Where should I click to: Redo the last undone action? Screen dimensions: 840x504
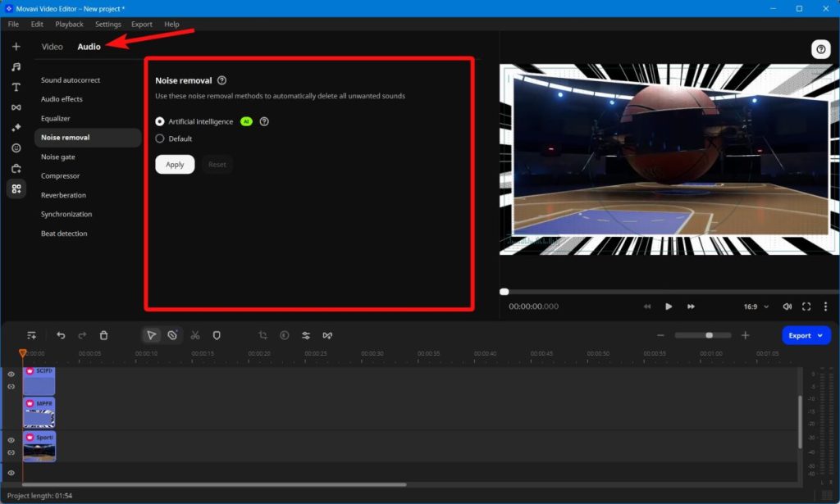point(82,335)
